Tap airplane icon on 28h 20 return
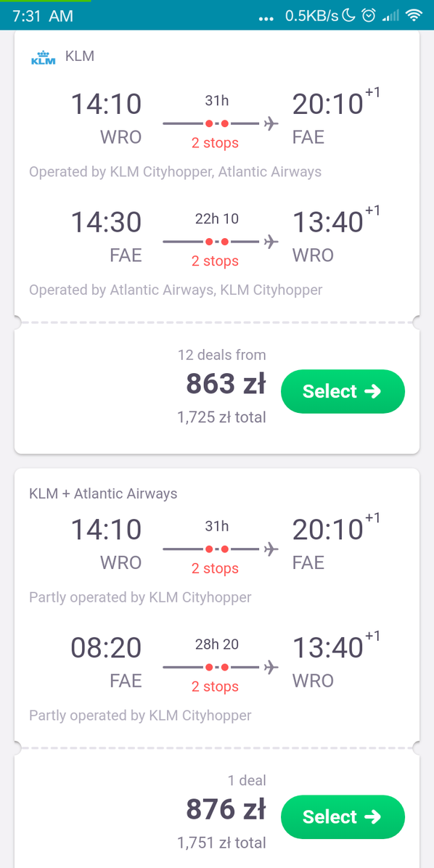Image resolution: width=434 pixels, height=868 pixels. click(271, 667)
